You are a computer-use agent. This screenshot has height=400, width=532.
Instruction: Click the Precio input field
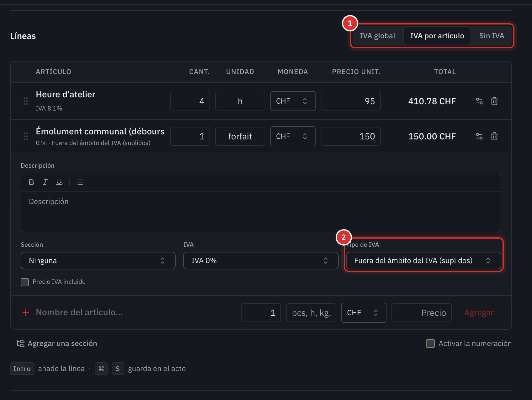(x=421, y=313)
